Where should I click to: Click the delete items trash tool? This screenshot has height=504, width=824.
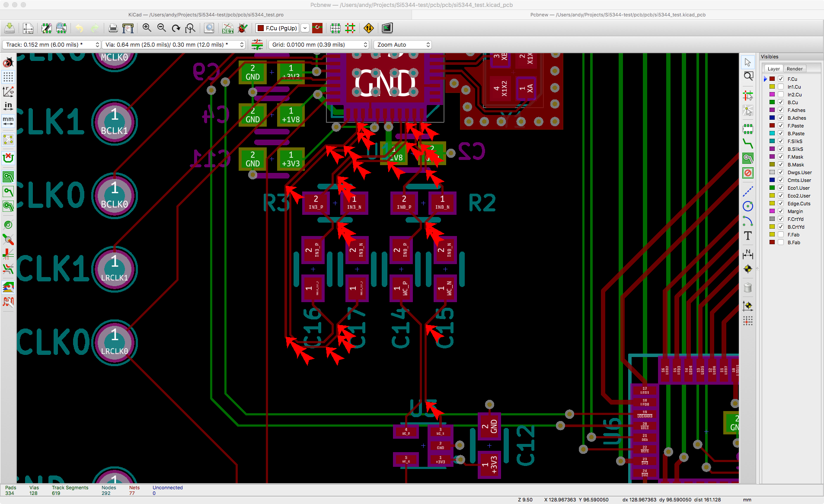click(x=747, y=288)
